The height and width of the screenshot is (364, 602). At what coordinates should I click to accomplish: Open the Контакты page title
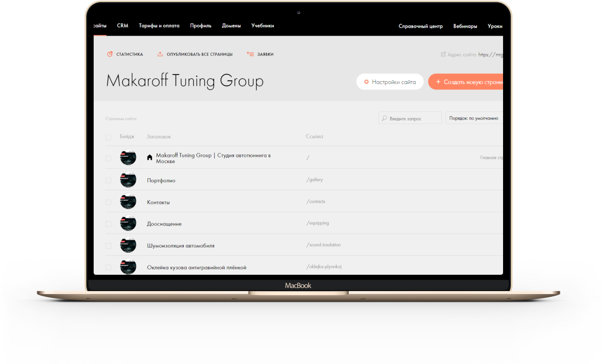pos(158,202)
